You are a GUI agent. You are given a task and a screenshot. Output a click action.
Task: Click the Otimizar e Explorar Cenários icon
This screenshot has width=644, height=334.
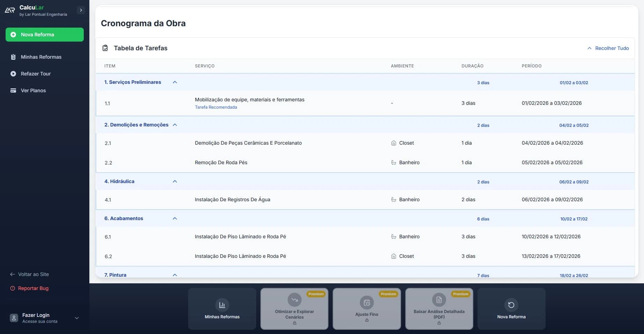click(x=294, y=300)
